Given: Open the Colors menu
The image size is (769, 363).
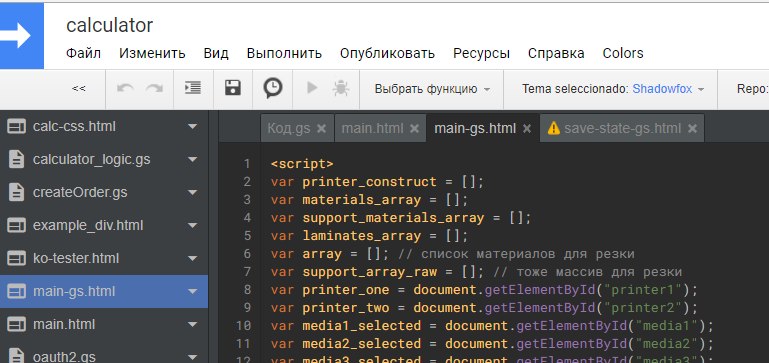Looking at the screenshot, I should tap(623, 53).
